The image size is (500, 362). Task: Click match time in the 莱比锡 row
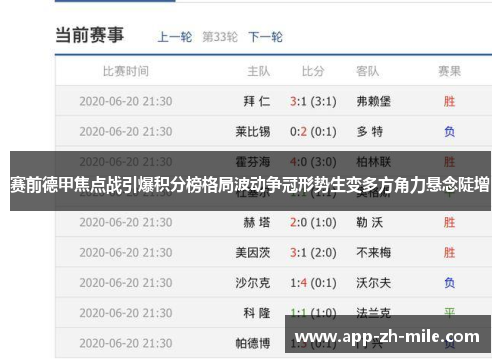pos(126,132)
